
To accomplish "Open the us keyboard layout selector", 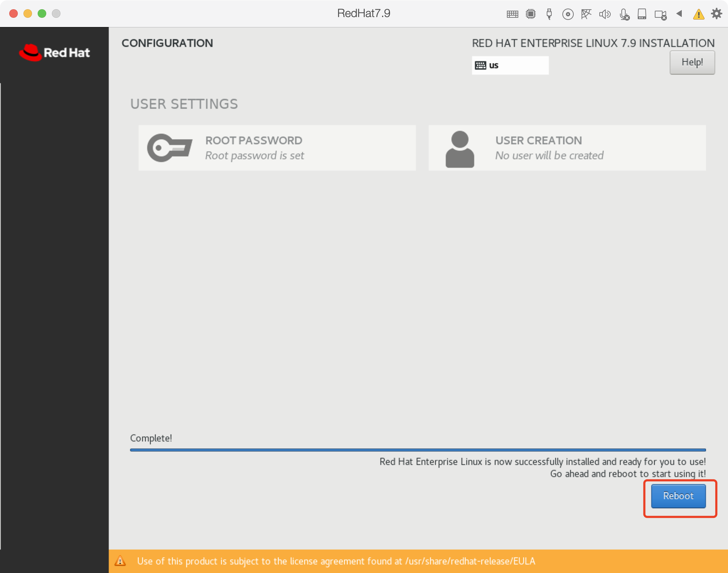I will [510, 65].
